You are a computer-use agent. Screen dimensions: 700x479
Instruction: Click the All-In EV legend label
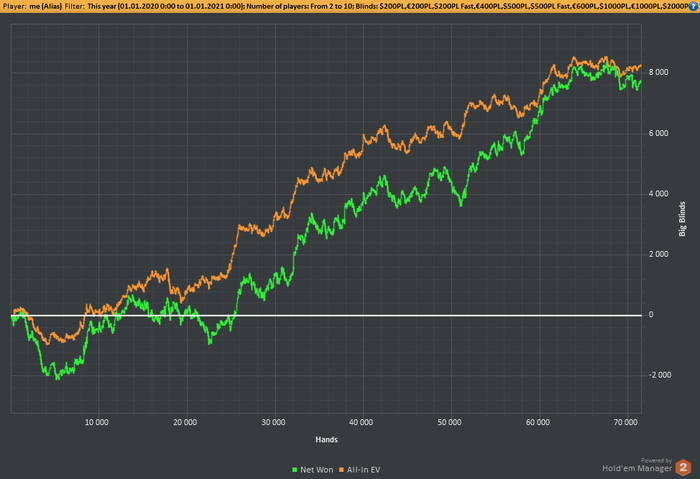coord(363,470)
